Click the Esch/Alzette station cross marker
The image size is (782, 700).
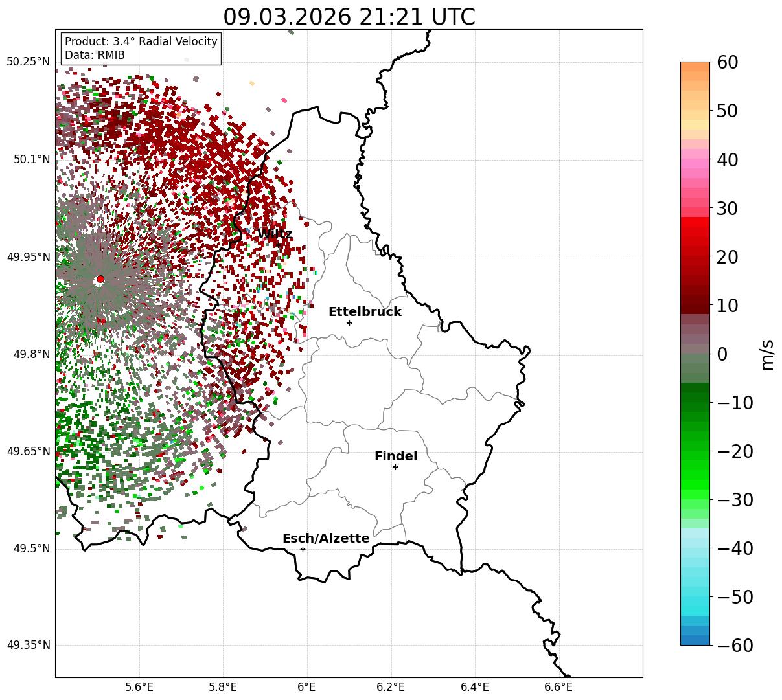[x=303, y=549]
